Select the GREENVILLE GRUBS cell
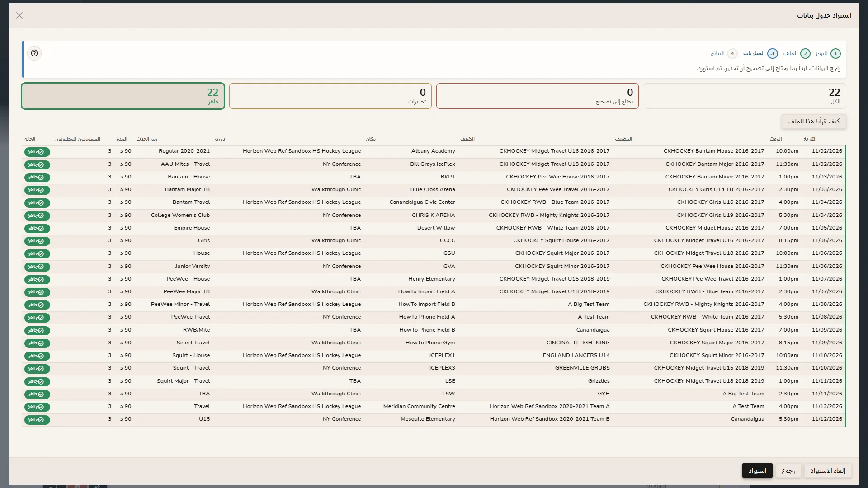This screenshot has height=488, width=868. [582, 368]
